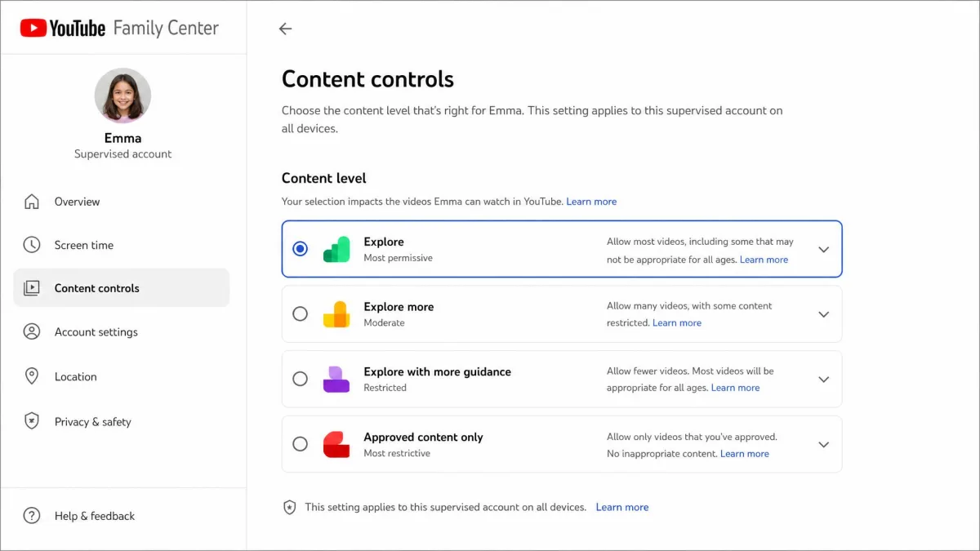The width and height of the screenshot is (980, 551).
Task: Click the Privacy & safety shield icon
Action: (32, 421)
